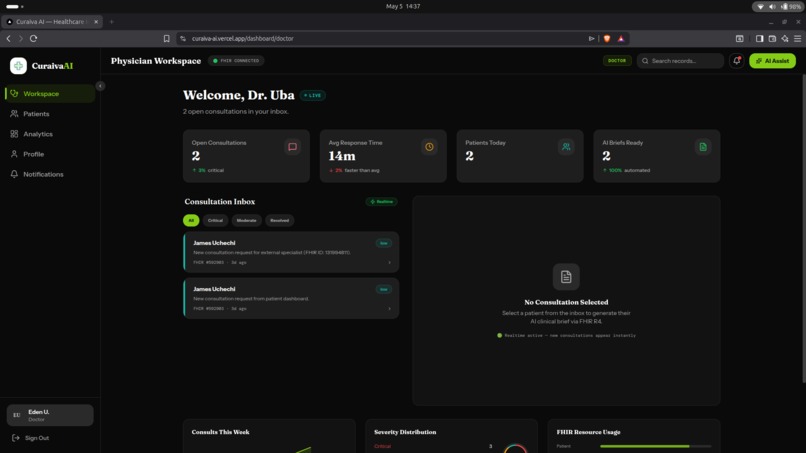The image size is (806, 453).
Task: Click the Avg Response Time value 14m
Action: click(x=342, y=156)
